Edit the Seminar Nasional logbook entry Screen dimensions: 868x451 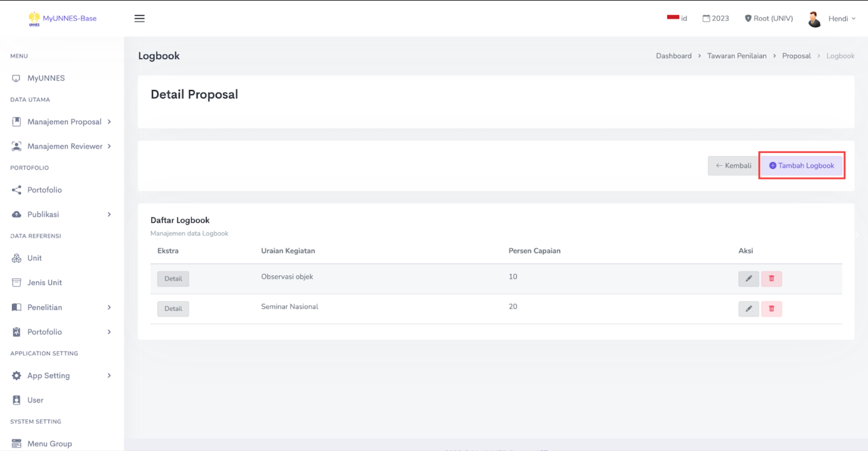pyautogui.click(x=748, y=309)
